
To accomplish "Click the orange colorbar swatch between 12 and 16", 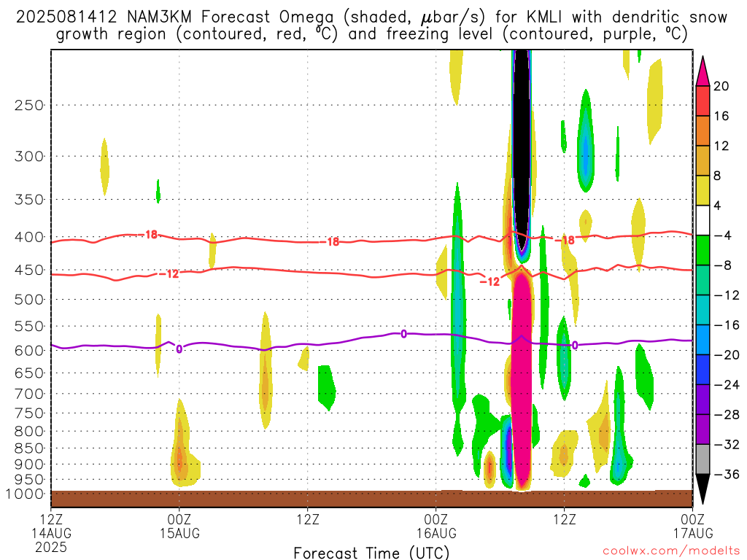I will tap(703, 131).
